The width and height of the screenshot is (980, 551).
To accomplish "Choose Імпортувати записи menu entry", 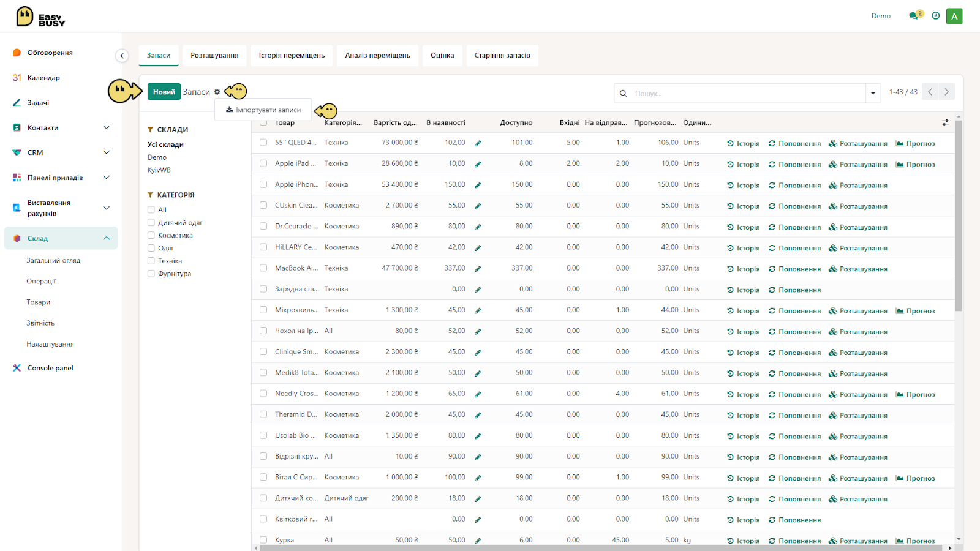I will tap(263, 110).
